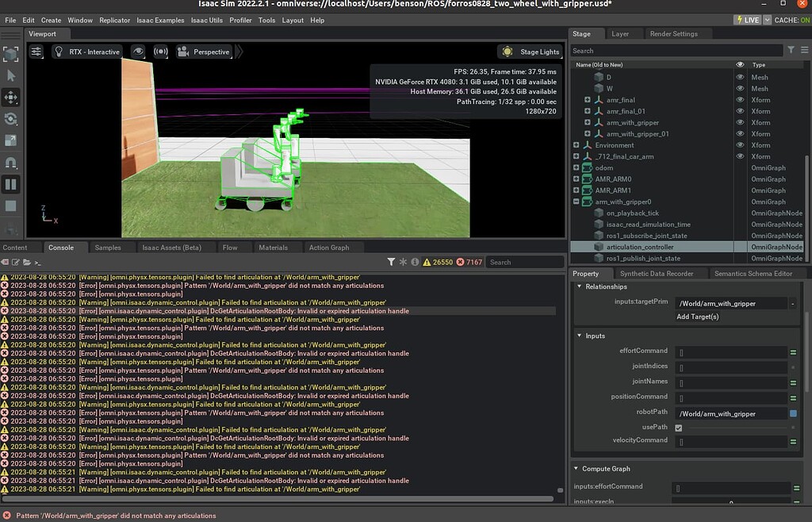Toggle visibility of the Environment prim
The width and height of the screenshot is (812, 522).
click(x=741, y=145)
